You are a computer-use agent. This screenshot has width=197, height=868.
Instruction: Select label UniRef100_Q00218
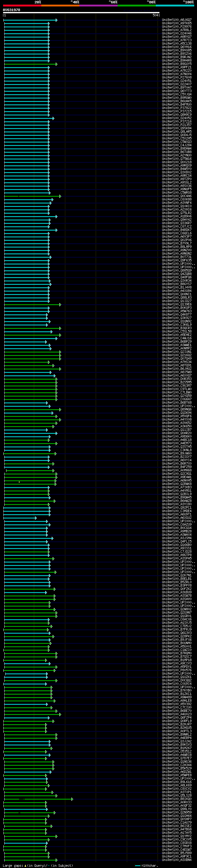(177, 162)
